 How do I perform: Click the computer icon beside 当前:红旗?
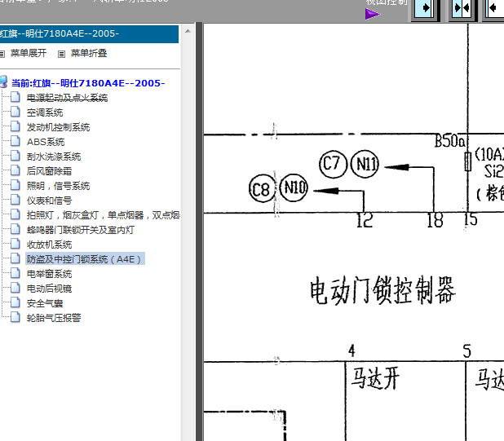3,82
